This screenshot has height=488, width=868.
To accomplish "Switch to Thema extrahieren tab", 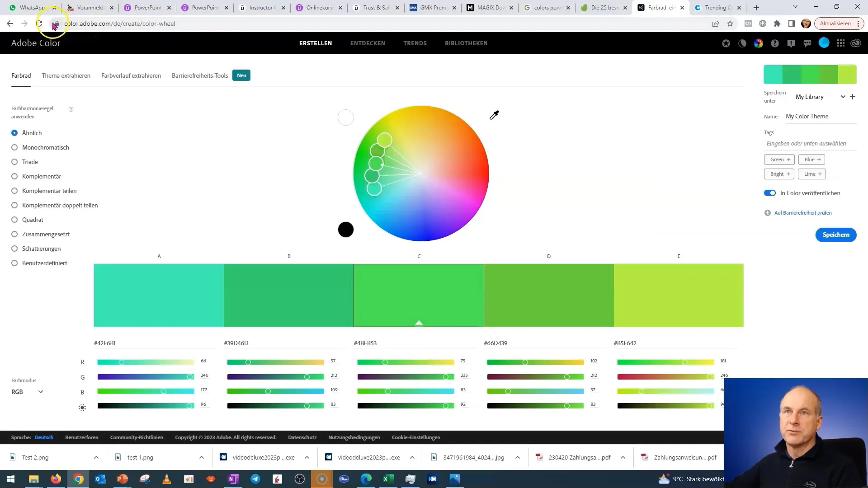I will click(65, 75).
